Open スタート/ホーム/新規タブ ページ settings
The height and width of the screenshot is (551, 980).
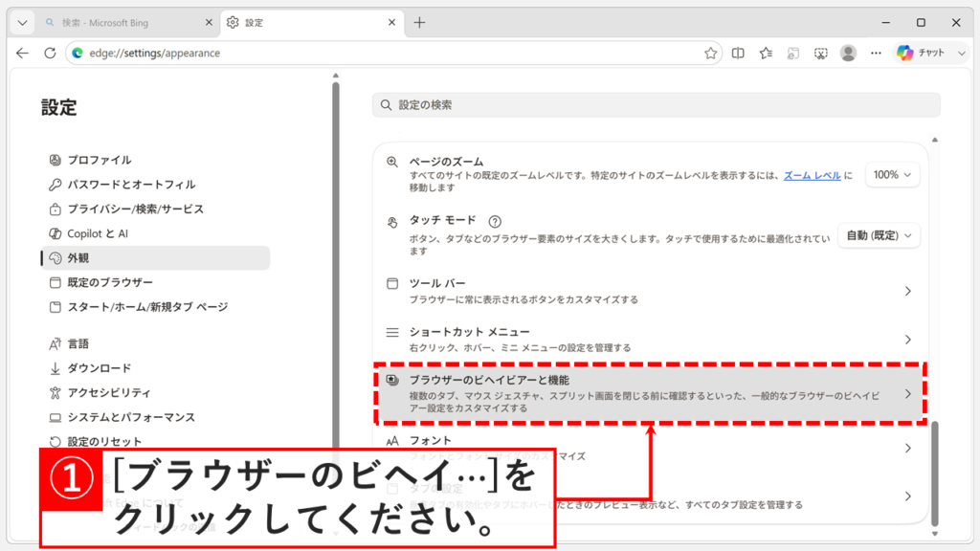click(156, 307)
